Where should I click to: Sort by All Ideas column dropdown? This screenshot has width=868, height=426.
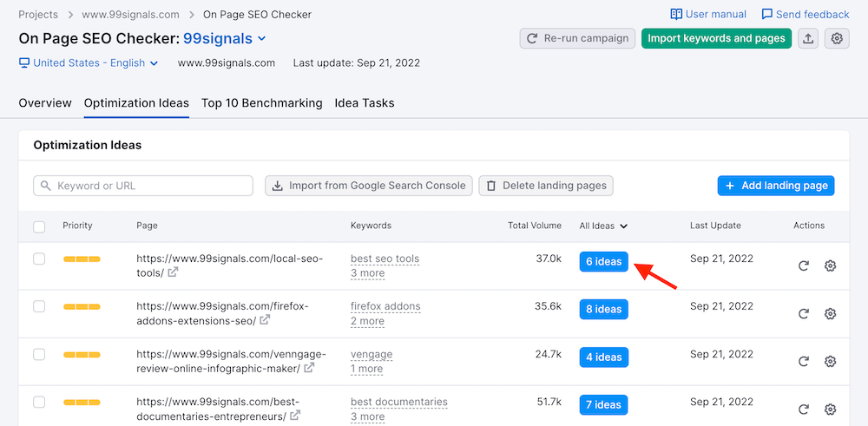604,226
